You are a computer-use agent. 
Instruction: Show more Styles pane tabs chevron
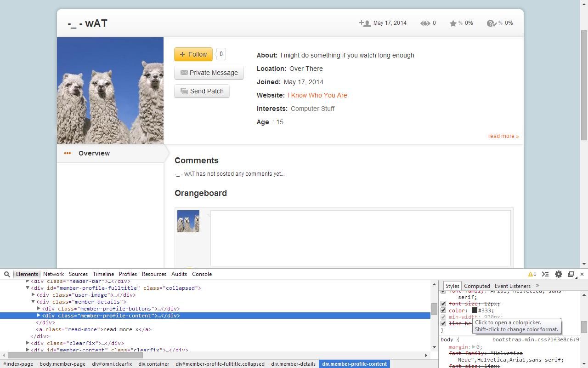(x=537, y=286)
